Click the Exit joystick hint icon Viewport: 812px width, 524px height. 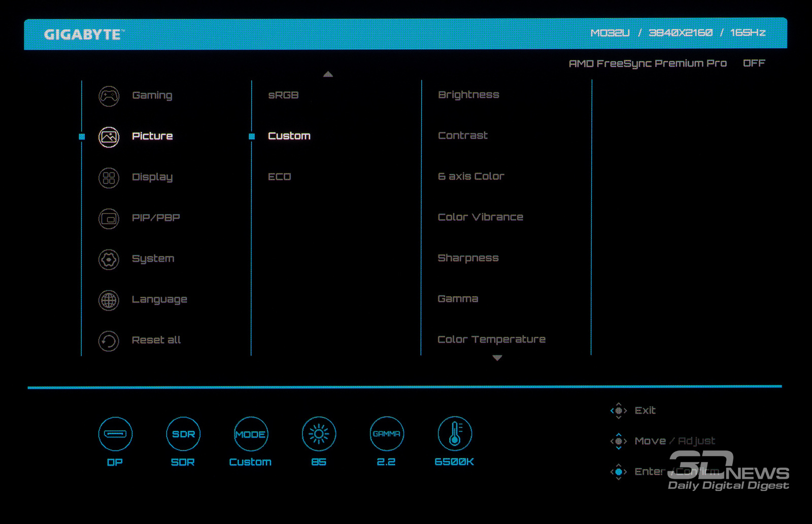(x=619, y=411)
